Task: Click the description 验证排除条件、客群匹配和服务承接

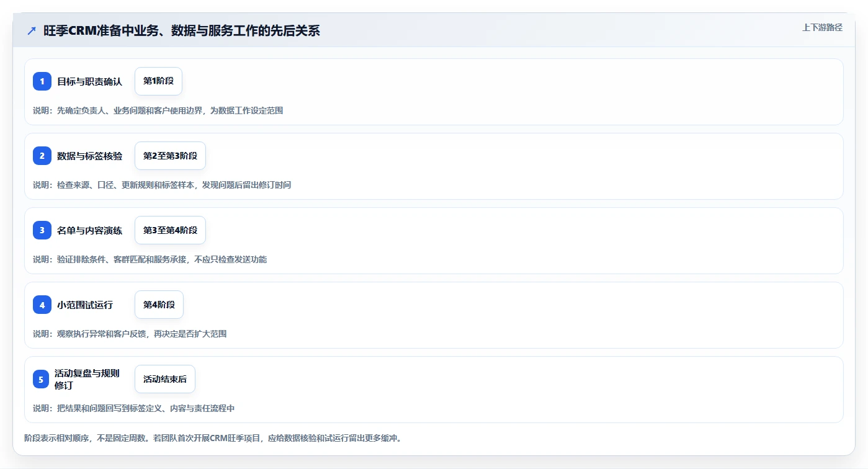Action: click(122, 259)
